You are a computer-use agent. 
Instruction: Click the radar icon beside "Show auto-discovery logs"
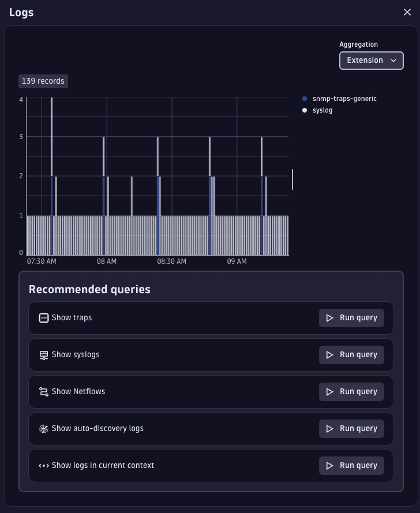click(43, 428)
